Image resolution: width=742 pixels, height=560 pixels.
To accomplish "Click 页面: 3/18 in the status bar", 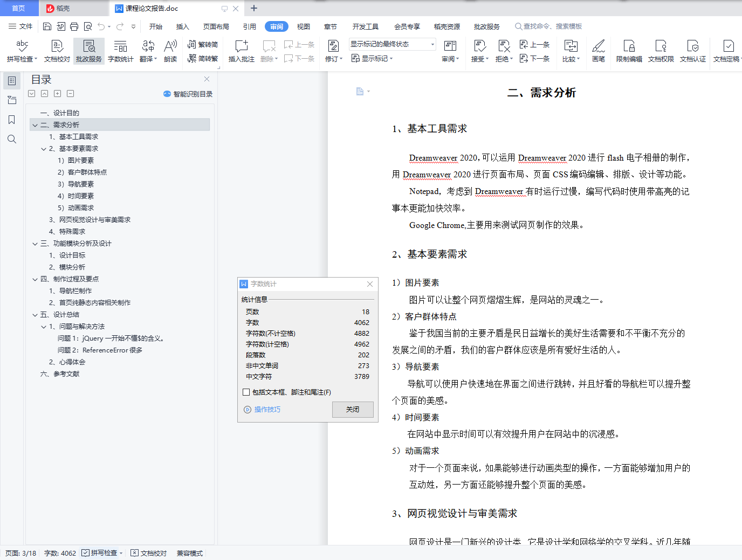I will [21, 553].
